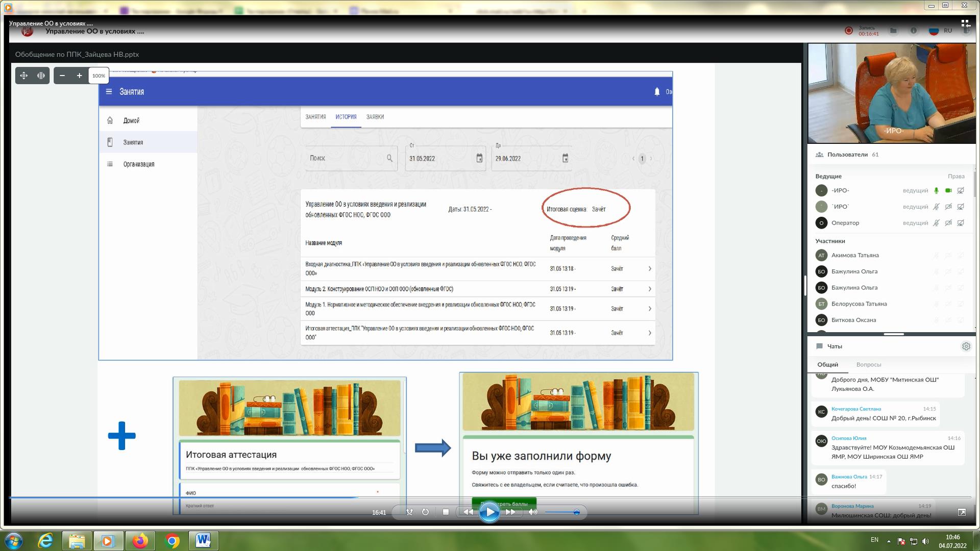This screenshot has width=980, height=551.
Task: Switch to the Общий chat tab
Action: (x=827, y=364)
